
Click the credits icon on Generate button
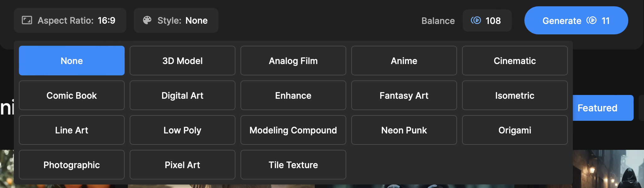pyautogui.click(x=591, y=21)
